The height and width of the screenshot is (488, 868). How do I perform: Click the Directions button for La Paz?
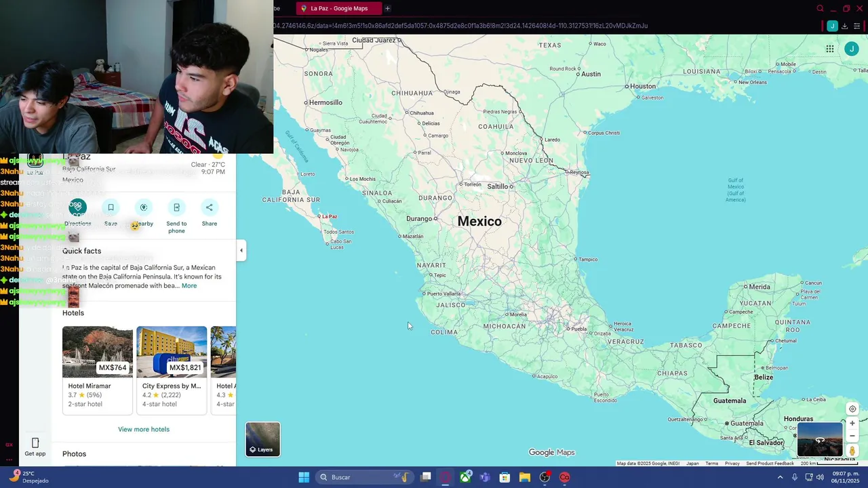click(x=77, y=207)
